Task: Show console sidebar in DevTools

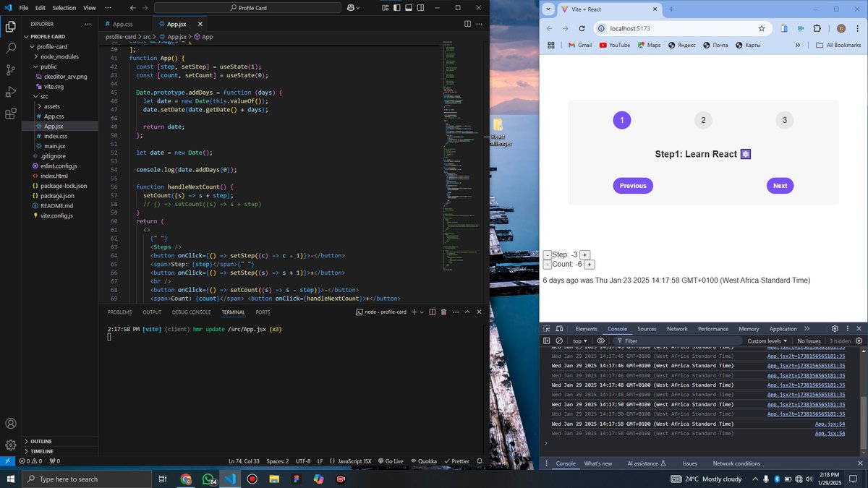Action: 547,341
